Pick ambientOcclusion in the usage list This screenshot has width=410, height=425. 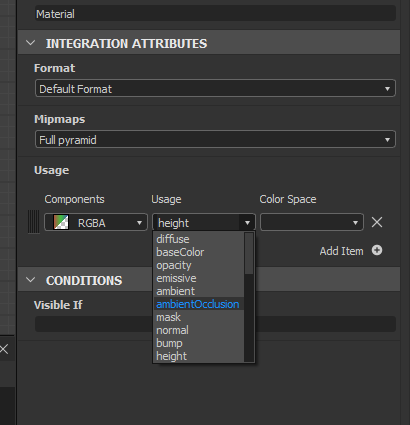tap(199, 304)
